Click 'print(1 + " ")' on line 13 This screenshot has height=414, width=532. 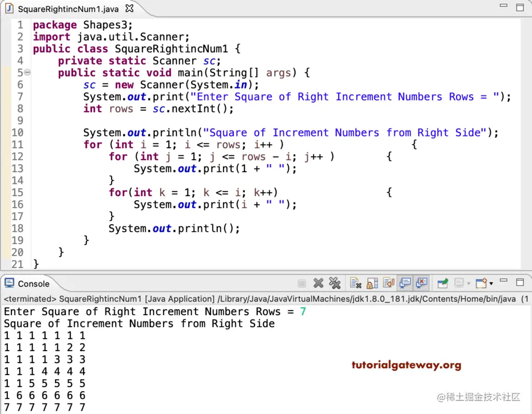pos(246,169)
